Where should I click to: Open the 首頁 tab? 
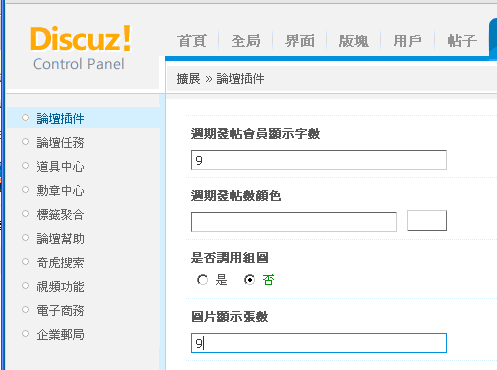192,41
